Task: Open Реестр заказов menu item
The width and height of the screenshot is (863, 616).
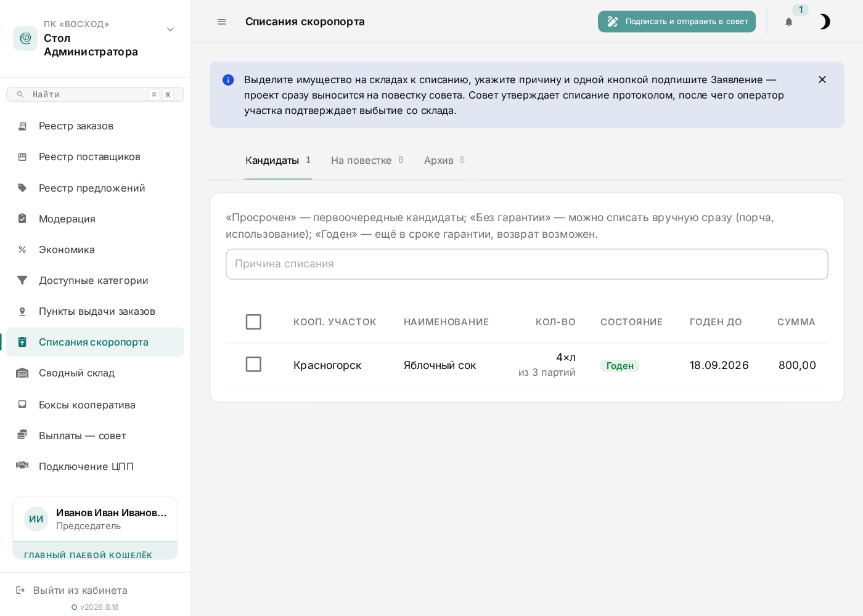Action: pyautogui.click(x=95, y=126)
